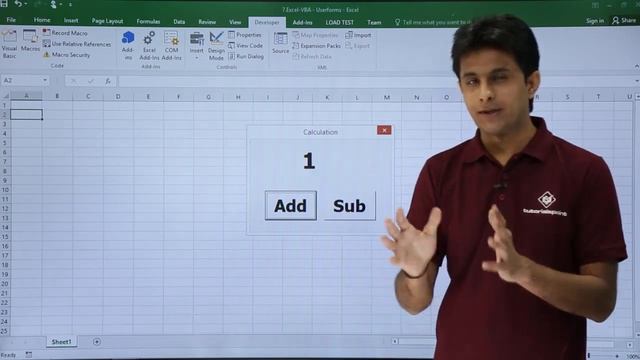Image resolution: width=640 pixels, height=360 pixels.
Task: Expand the Name Box dropdown
Action: tap(45, 80)
